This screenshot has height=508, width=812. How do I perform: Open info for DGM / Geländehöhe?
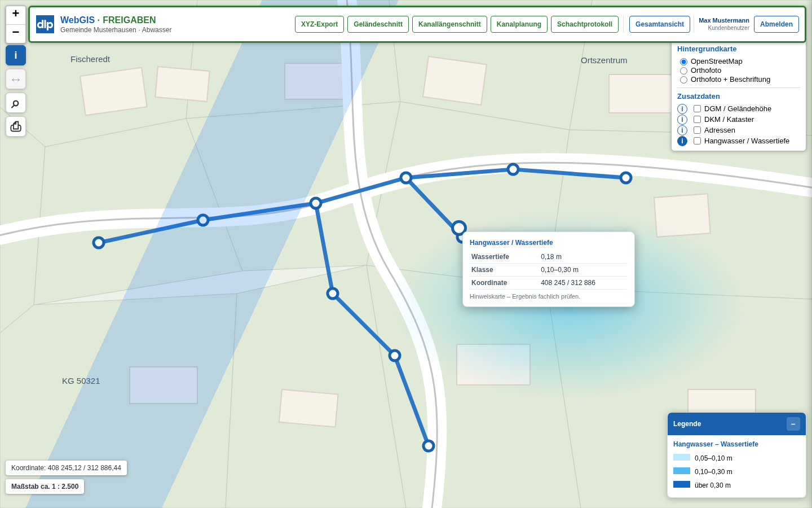pyautogui.click(x=682, y=109)
